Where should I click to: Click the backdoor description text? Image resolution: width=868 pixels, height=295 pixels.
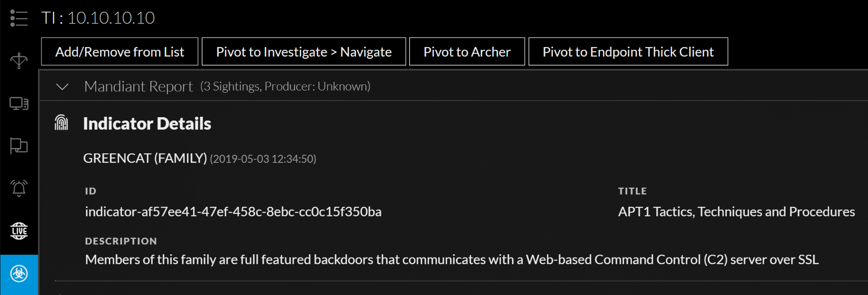pyautogui.click(x=452, y=260)
